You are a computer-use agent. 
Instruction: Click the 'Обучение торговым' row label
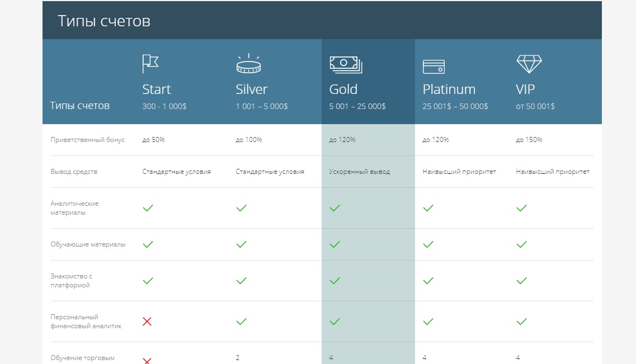tap(82, 358)
